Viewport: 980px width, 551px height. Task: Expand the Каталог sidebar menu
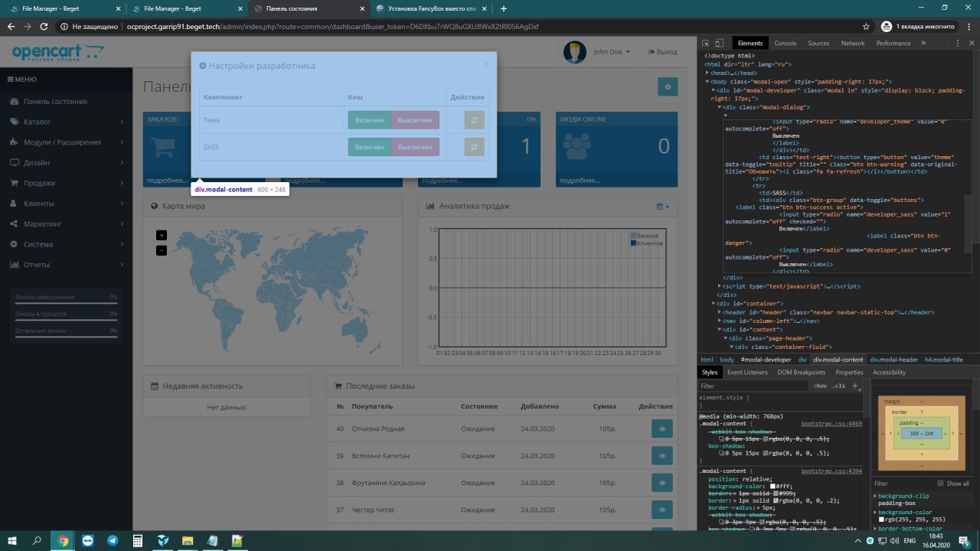tap(66, 122)
